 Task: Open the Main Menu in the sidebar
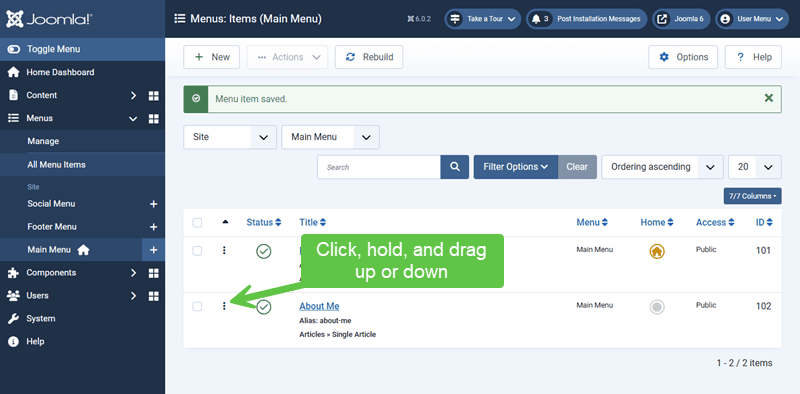pos(49,250)
